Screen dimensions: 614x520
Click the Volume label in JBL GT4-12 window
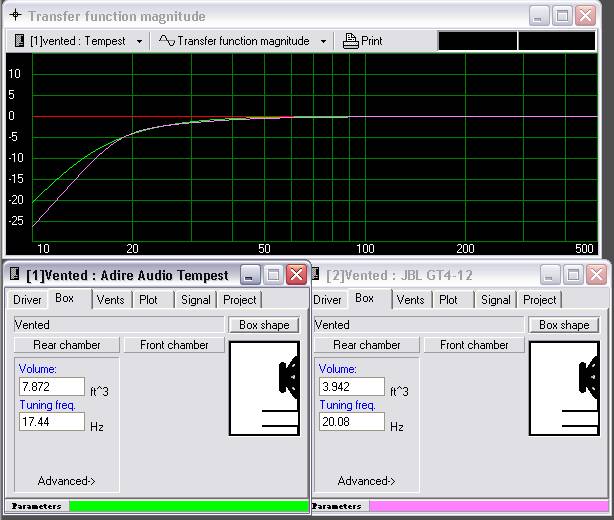click(x=338, y=369)
